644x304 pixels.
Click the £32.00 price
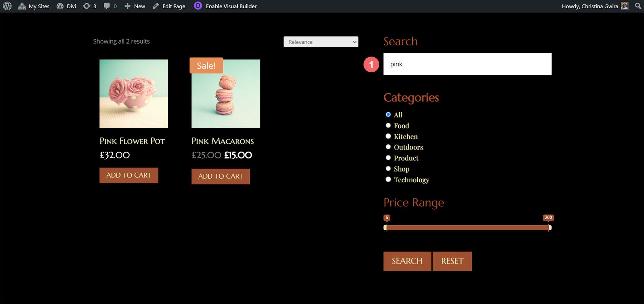(115, 155)
